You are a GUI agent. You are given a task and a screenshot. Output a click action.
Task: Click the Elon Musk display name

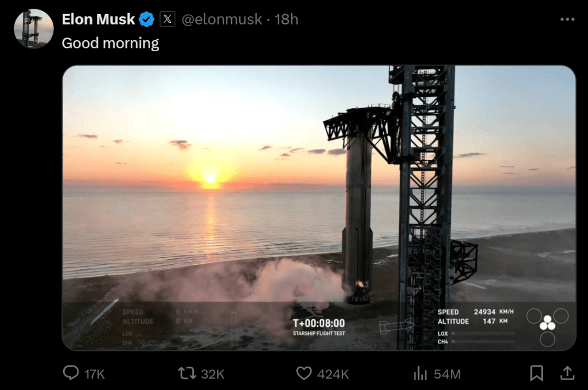pyautogui.click(x=98, y=20)
